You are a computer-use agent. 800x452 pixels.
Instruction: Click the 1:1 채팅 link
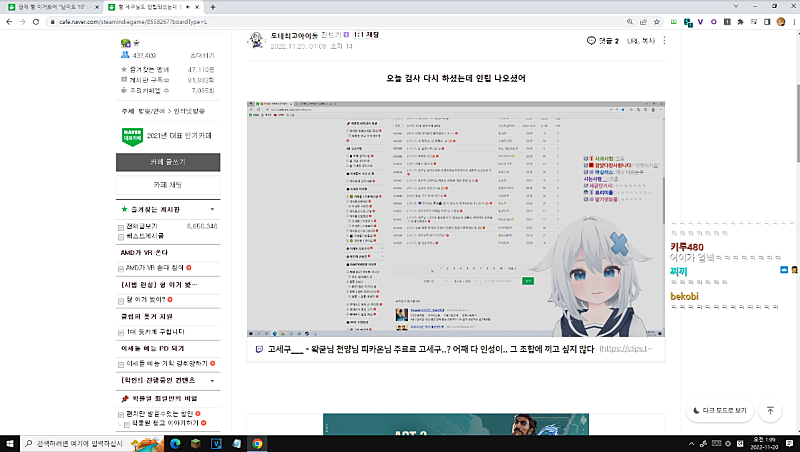pos(366,35)
